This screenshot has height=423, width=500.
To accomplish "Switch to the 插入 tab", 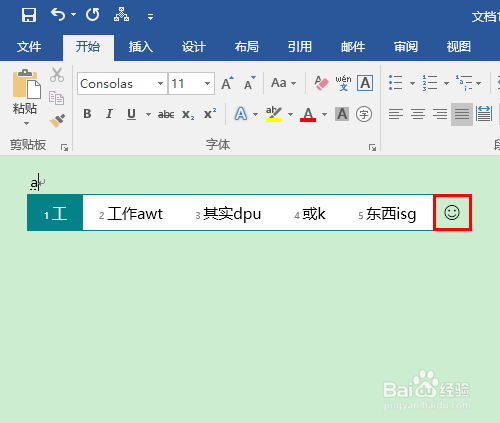I will [141, 47].
